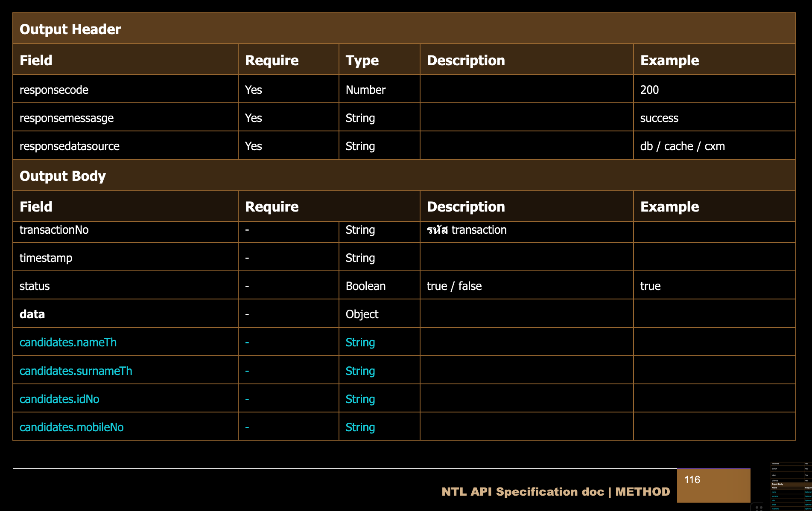Select the Boolean type cell
This screenshot has width=812, height=511.
(365, 286)
